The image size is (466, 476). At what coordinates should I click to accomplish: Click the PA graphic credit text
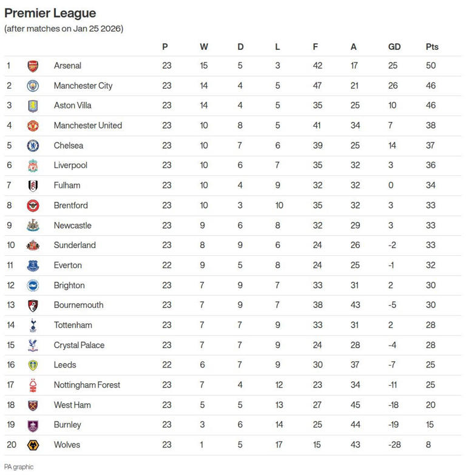coord(19,467)
